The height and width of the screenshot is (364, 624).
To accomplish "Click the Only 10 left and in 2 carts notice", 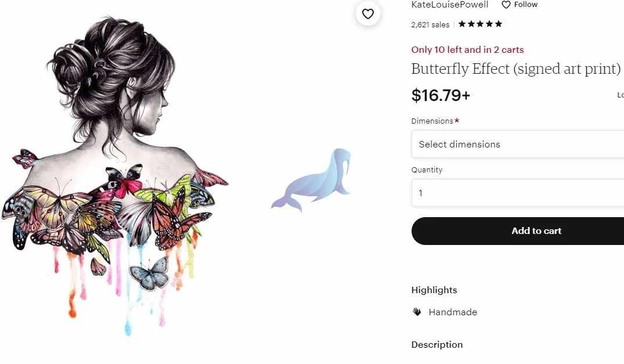I will (468, 50).
